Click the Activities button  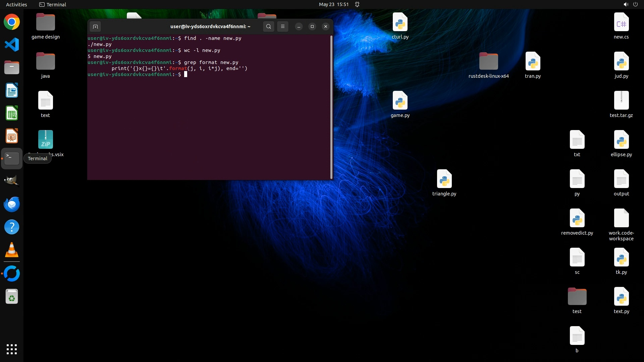pos(16,4)
